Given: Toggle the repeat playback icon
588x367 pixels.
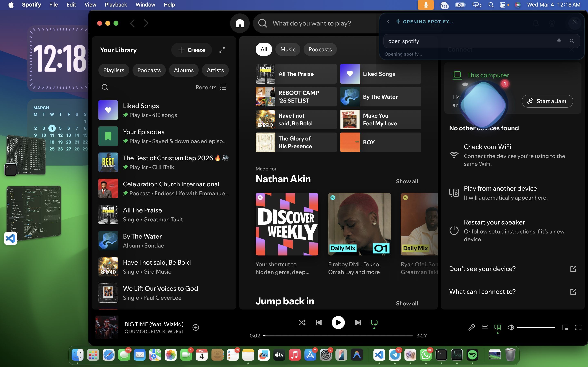Looking at the screenshot, I should coord(374,323).
